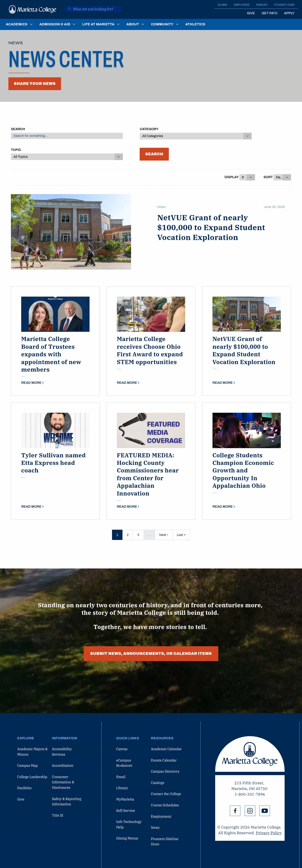Viewport: 302px width, 868px height.
Task: Open the Choose Ohio First STEM thumbnail
Action: (x=151, y=314)
